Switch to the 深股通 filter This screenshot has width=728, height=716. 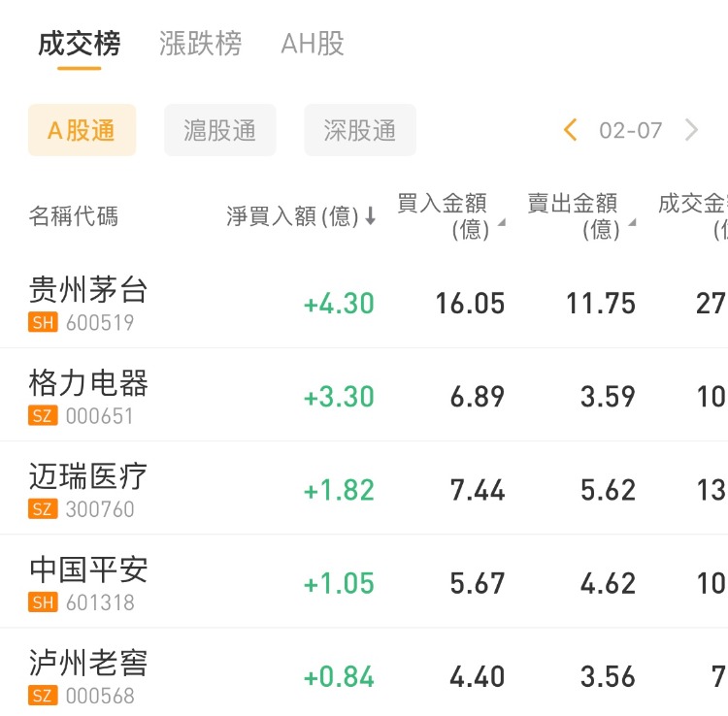pos(359,130)
